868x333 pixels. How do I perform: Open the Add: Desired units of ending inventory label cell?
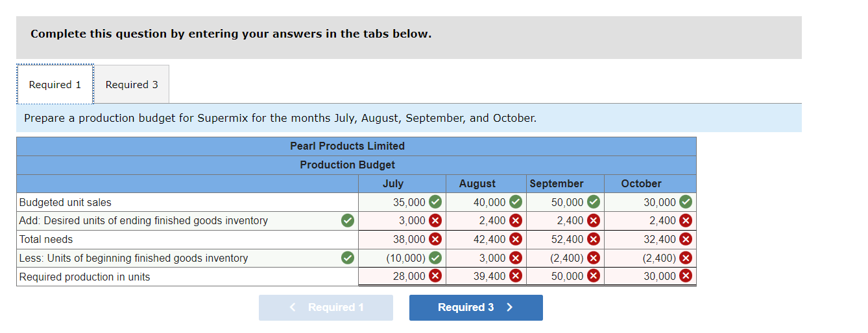tap(187, 220)
